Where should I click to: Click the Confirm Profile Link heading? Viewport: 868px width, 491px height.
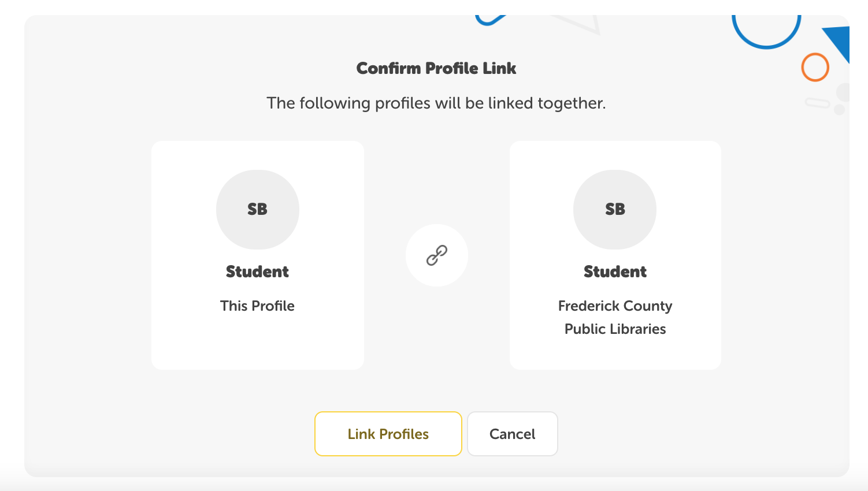(x=436, y=68)
